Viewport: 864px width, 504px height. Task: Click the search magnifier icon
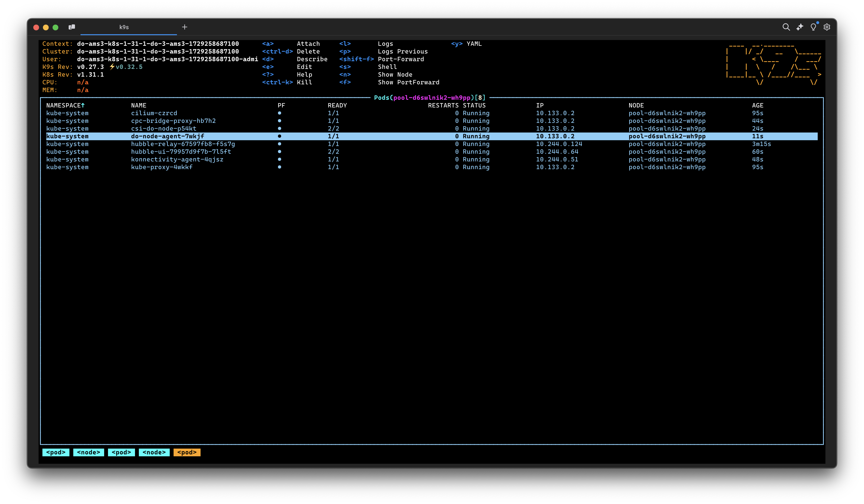[786, 27]
